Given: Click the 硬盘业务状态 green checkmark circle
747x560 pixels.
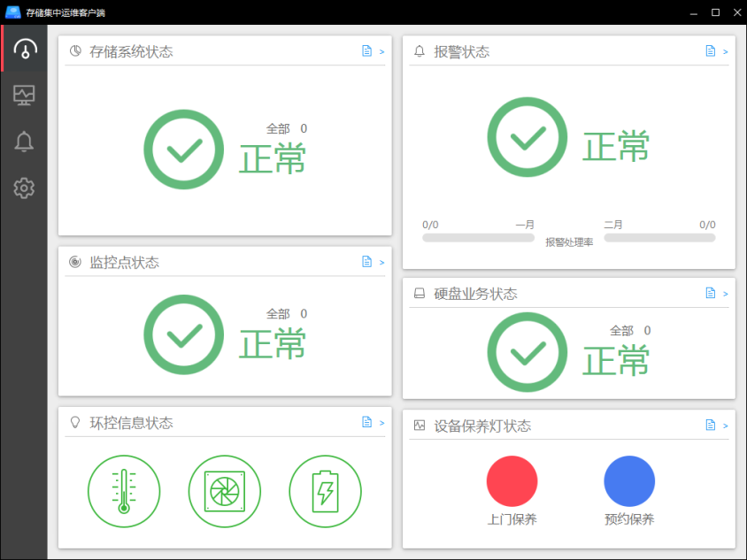Looking at the screenshot, I should tap(528, 352).
